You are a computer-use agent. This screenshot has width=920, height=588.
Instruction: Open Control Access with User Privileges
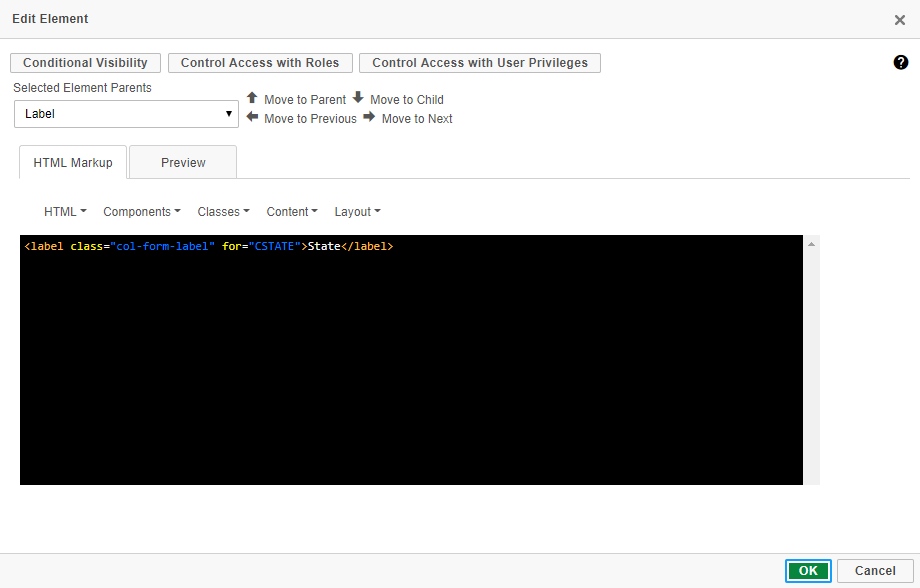pos(480,63)
